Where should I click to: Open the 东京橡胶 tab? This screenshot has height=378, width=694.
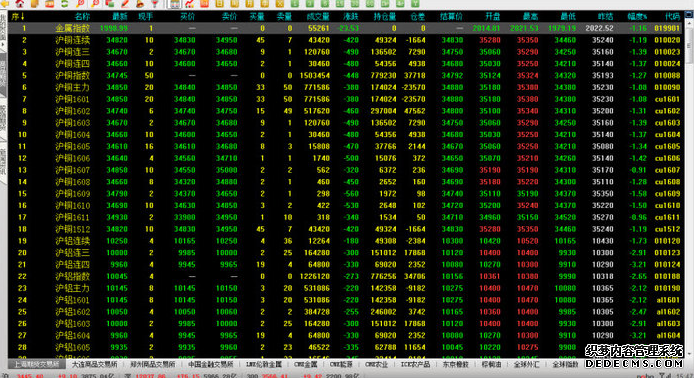pyautogui.click(x=455, y=364)
